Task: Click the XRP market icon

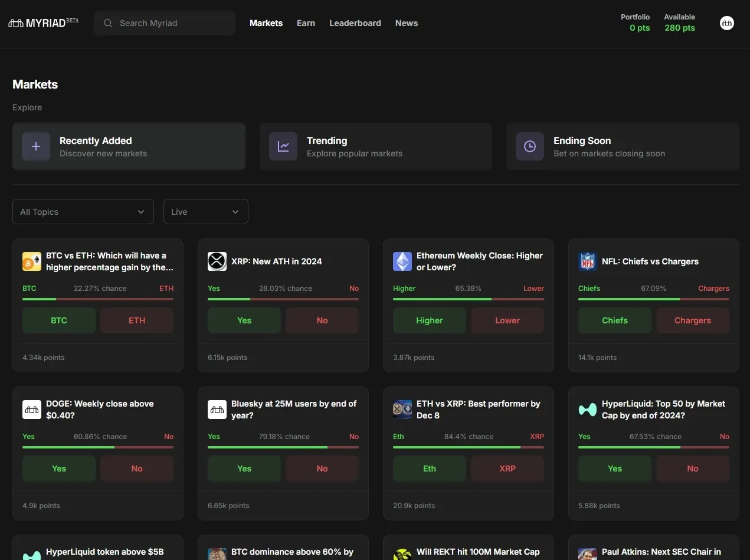Action: pyautogui.click(x=217, y=261)
